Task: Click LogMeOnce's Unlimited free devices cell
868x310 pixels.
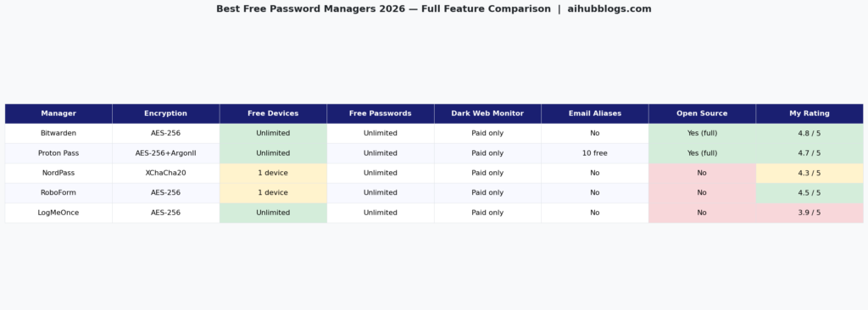Action: (274, 213)
